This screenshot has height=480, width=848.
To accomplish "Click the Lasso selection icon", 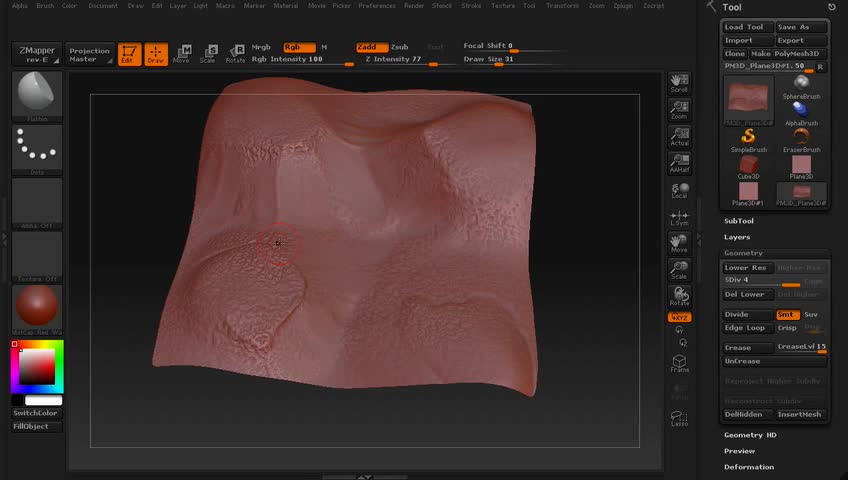I will (679, 418).
